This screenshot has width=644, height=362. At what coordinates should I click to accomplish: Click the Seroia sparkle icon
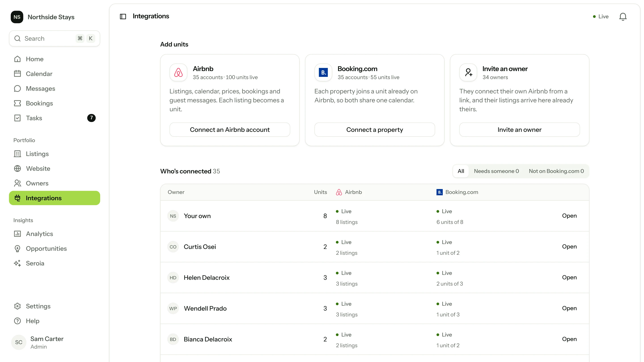(17, 263)
